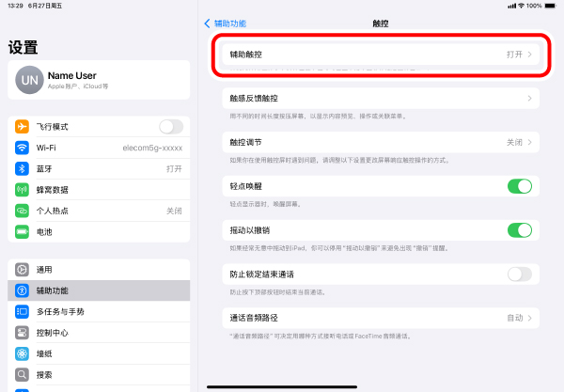
Task: Go back to 辅助功能 page
Action: [x=226, y=23]
